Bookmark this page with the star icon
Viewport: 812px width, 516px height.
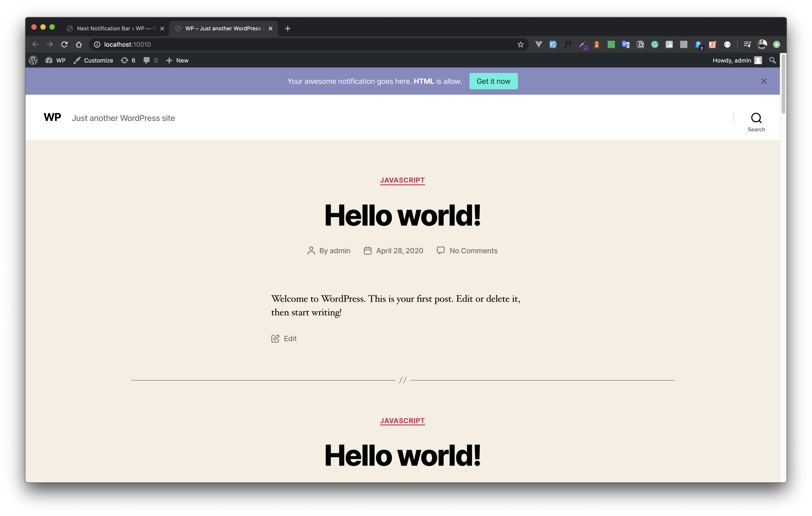click(520, 44)
